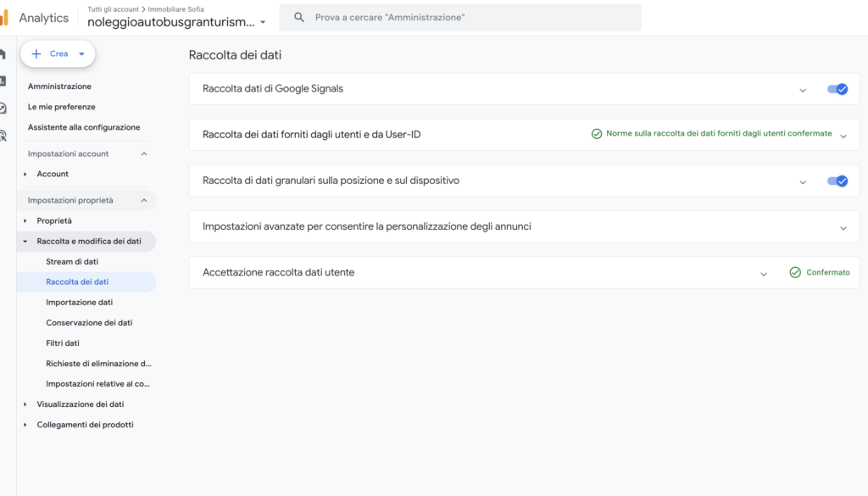Open the Explore icon in left rail
Screen dimensions: 868x496
(x=3, y=108)
